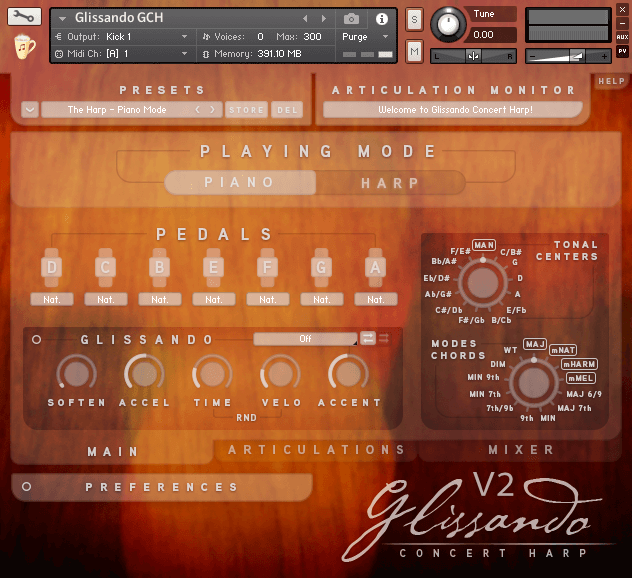632x578 pixels.
Task: Click the F pedal icon
Action: point(268,267)
